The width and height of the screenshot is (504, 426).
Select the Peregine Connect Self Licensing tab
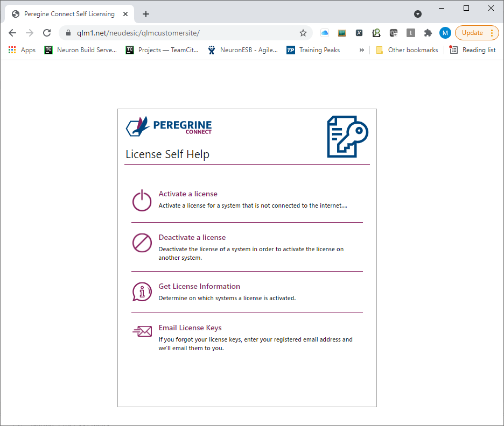pyautogui.click(x=69, y=14)
